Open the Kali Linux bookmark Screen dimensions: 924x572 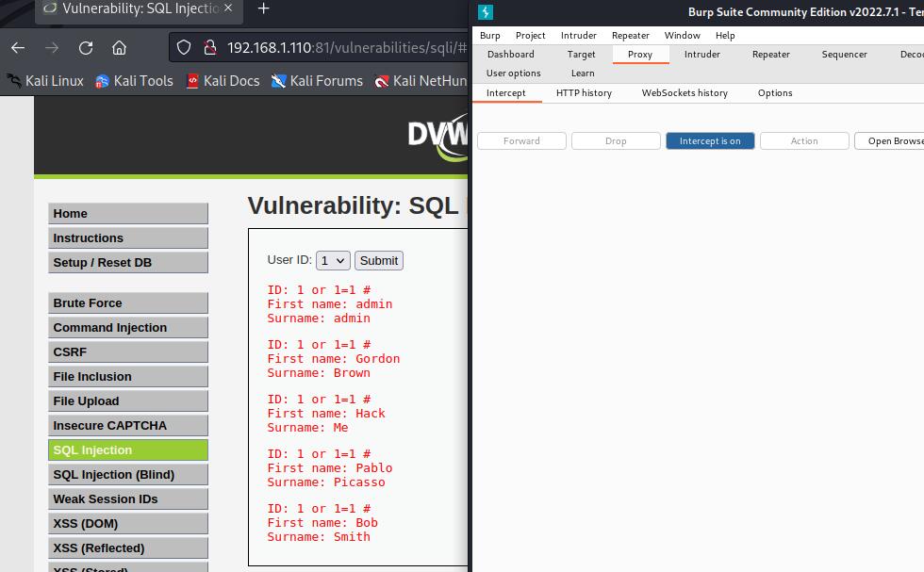pos(45,81)
